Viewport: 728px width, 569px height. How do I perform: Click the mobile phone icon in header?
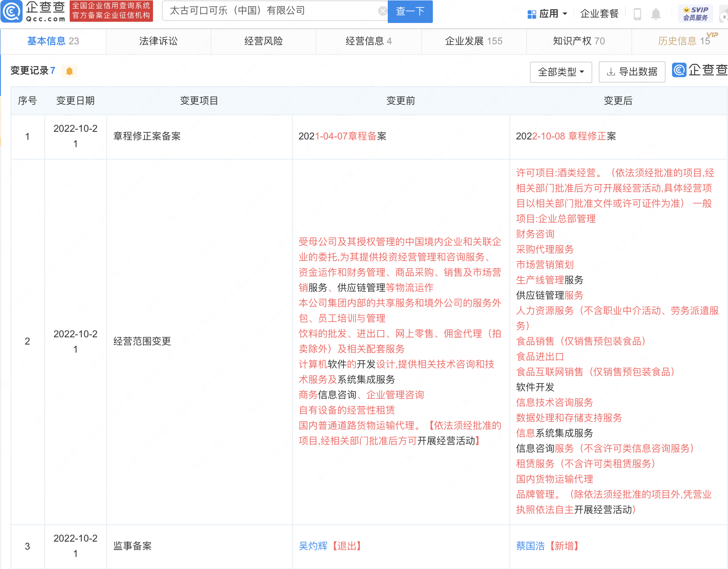coord(637,14)
